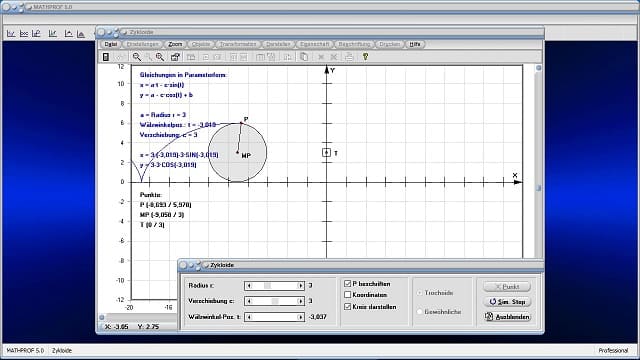Click the Punkt button
The width and height of the screenshot is (640, 360).
[507, 287]
